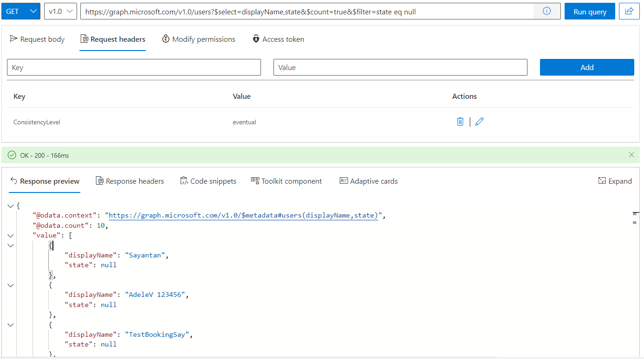The width and height of the screenshot is (644, 359).
Task: Click the query URL input field
Action: click(x=306, y=12)
